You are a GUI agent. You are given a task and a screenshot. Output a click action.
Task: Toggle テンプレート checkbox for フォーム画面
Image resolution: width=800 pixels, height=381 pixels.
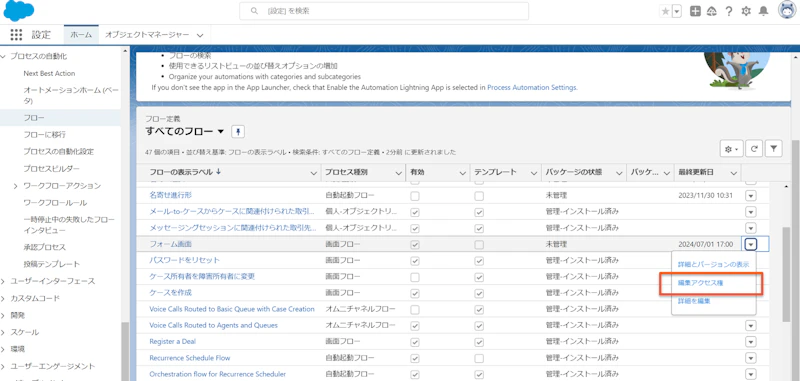pyautogui.click(x=479, y=244)
